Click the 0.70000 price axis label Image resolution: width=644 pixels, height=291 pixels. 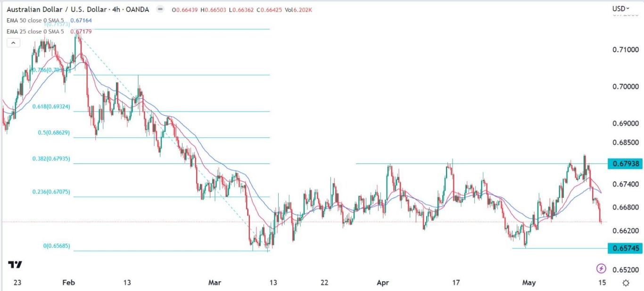(625, 87)
